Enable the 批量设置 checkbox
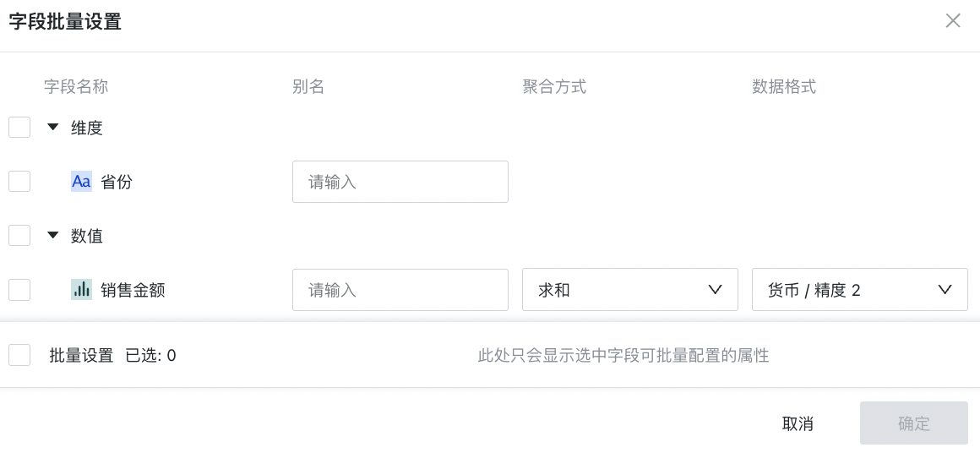The image size is (980, 453). click(19, 355)
